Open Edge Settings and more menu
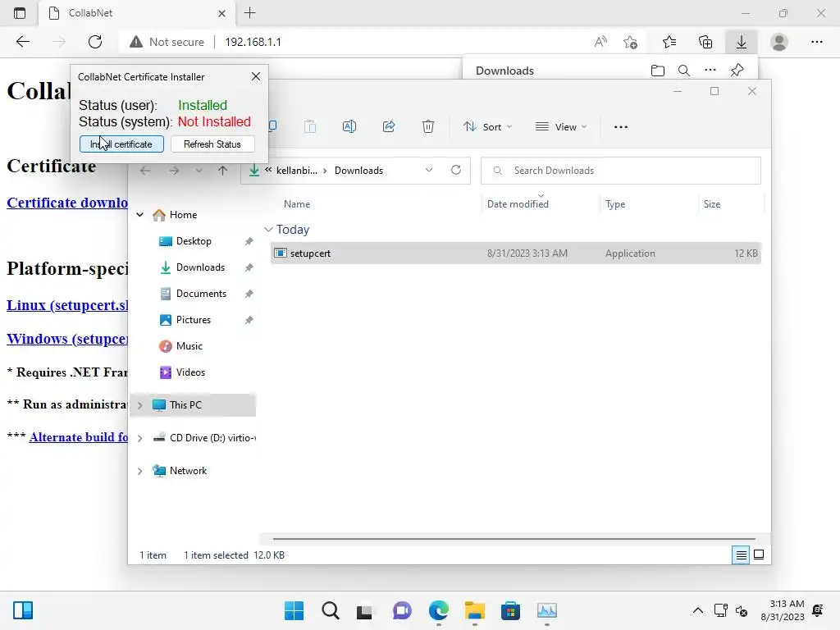Screen dimensions: 840x630 coord(816,42)
